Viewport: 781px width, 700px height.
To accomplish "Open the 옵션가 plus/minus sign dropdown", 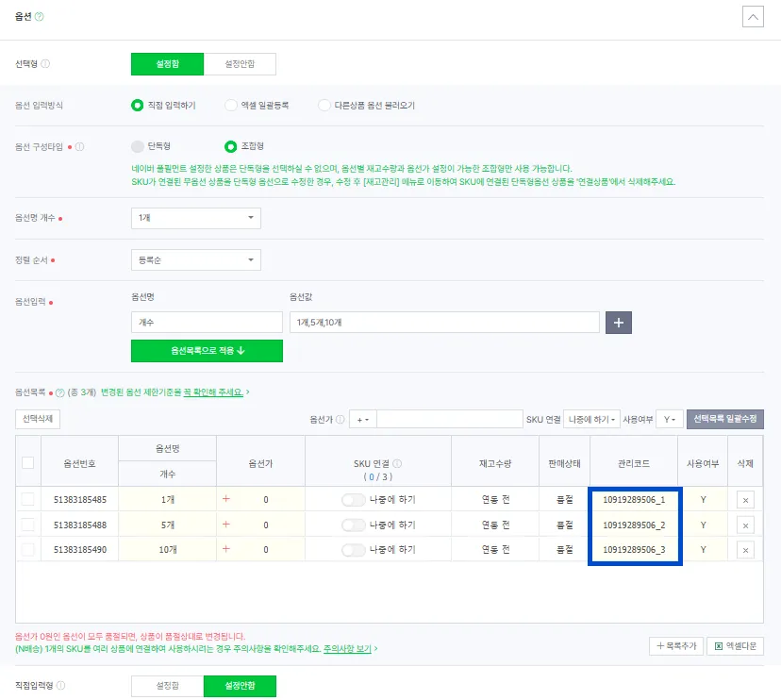I will pyautogui.click(x=362, y=420).
